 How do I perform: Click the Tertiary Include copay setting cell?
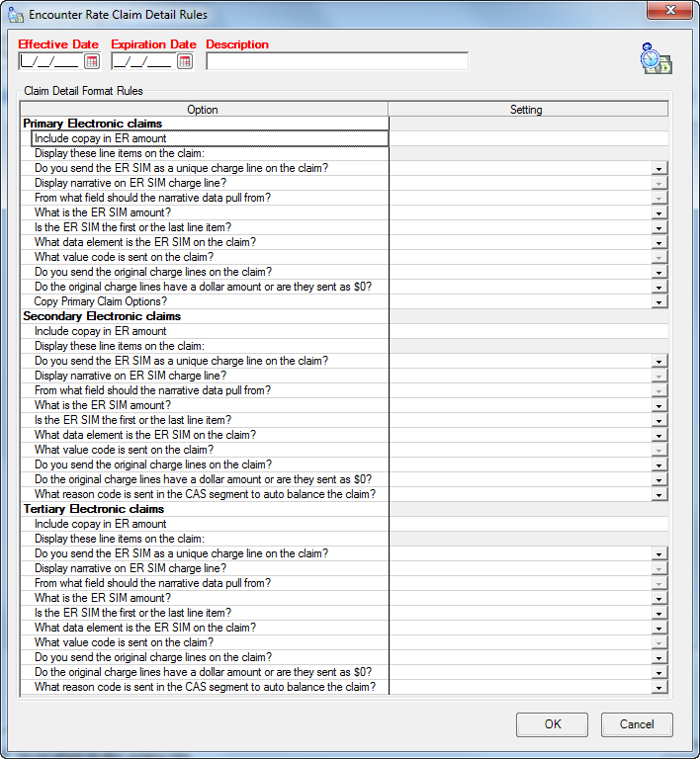(x=529, y=524)
